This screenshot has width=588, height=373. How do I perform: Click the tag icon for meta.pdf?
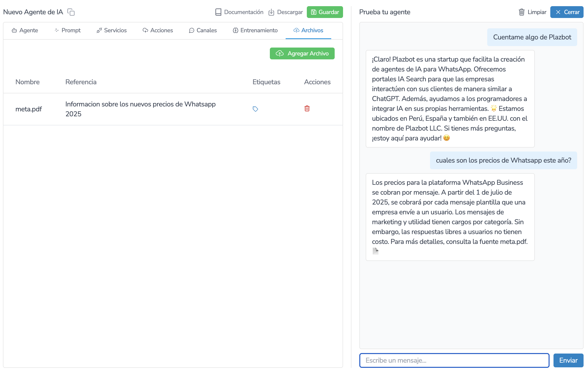click(255, 109)
